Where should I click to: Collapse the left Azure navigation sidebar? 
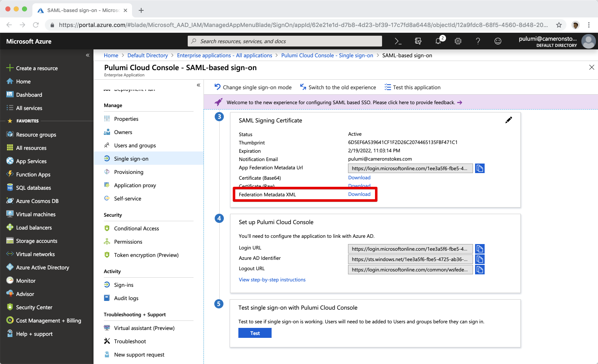coord(88,55)
